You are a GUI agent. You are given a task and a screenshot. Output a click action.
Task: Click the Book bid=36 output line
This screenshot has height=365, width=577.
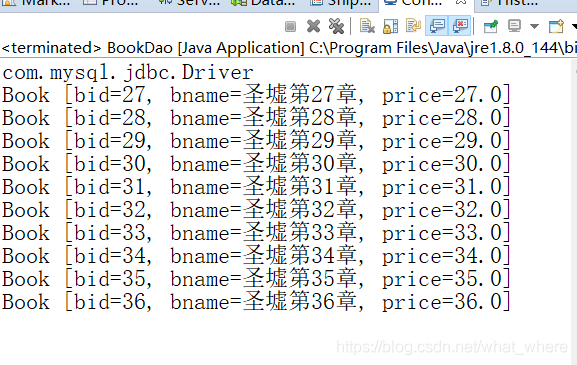tap(256, 302)
